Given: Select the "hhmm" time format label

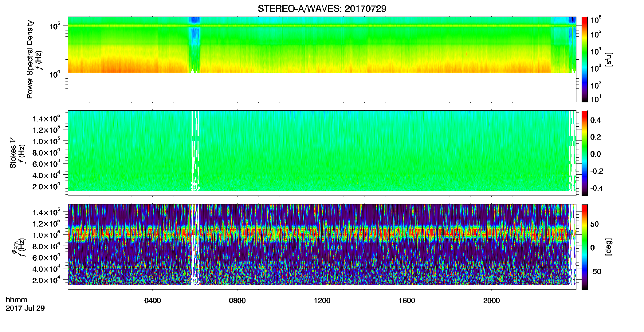Looking at the screenshot, I should (17, 300).
